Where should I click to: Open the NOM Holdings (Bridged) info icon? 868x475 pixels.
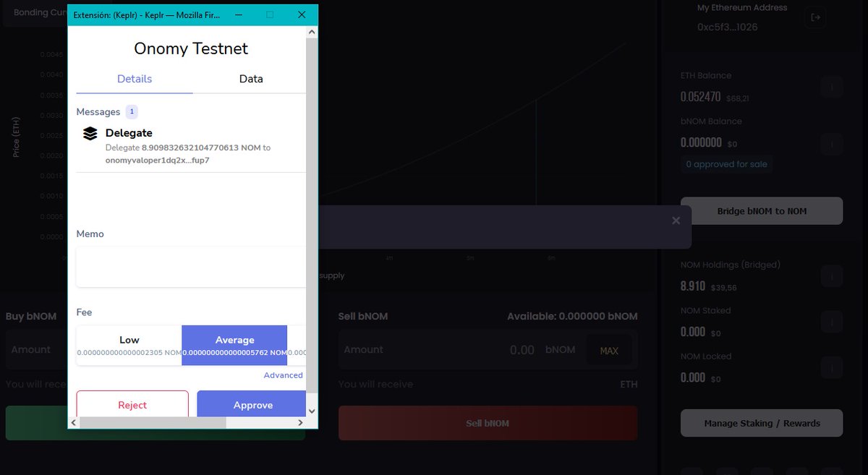coord(832,276)
